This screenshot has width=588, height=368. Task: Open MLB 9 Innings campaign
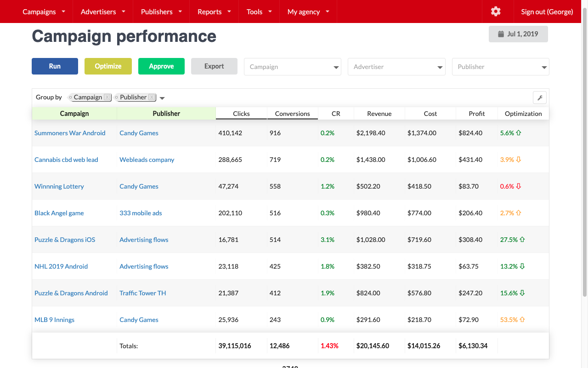tap(54, 320)
